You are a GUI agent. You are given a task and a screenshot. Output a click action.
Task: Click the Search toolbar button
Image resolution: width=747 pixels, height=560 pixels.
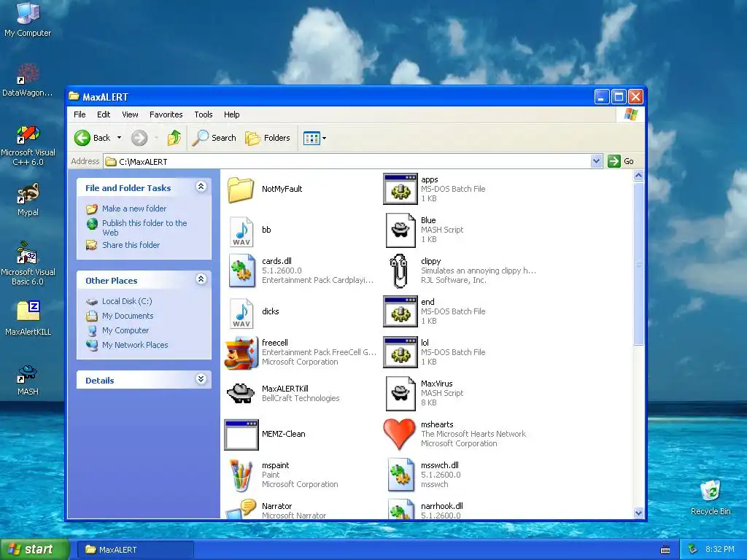(214, 138)
